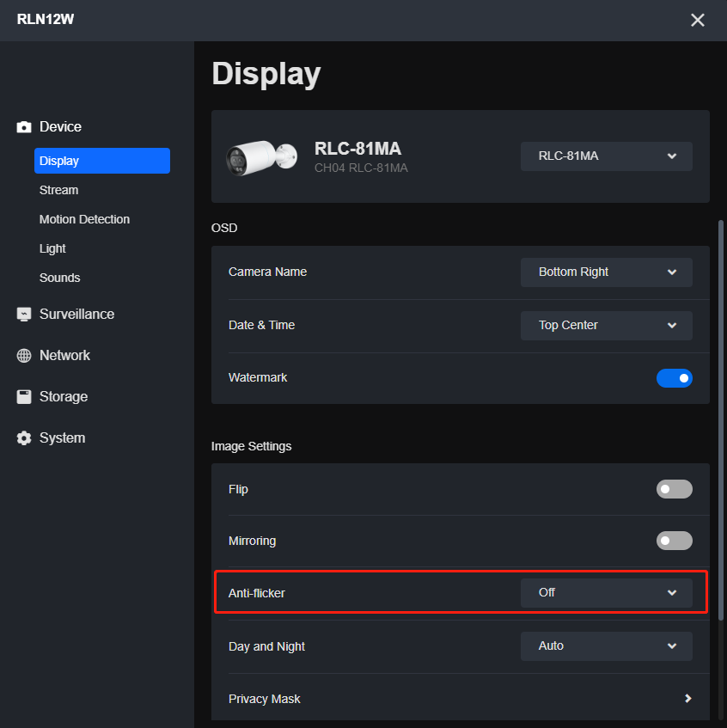Click the Mirroring label text
The width and height of the screenshot is (727, 728).
pos(252,541)
